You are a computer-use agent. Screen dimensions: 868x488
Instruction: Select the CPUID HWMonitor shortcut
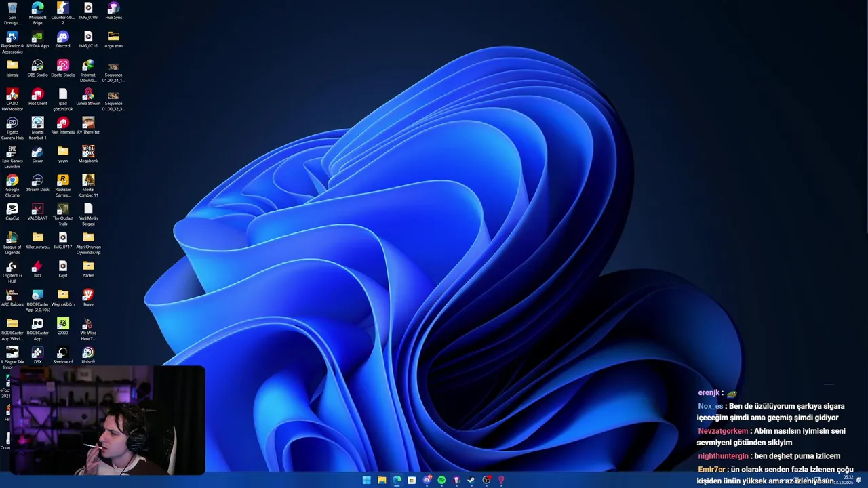point(12,100)
